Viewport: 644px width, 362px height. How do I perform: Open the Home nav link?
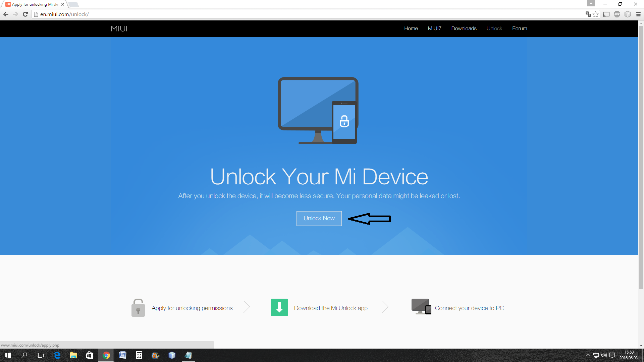411,28
